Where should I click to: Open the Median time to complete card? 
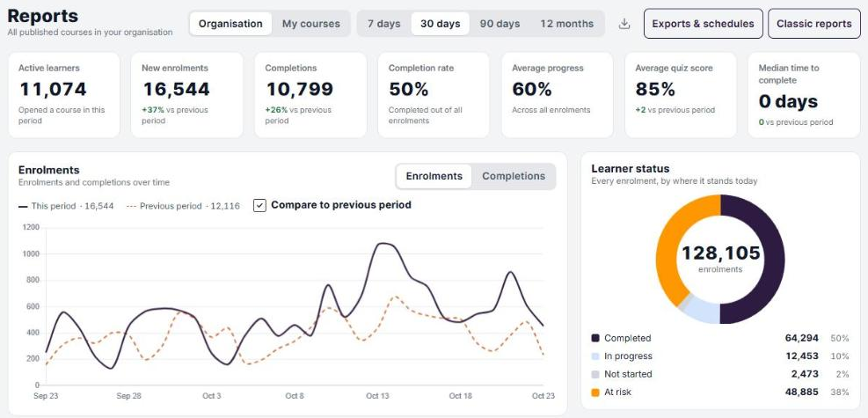(804, 95)
